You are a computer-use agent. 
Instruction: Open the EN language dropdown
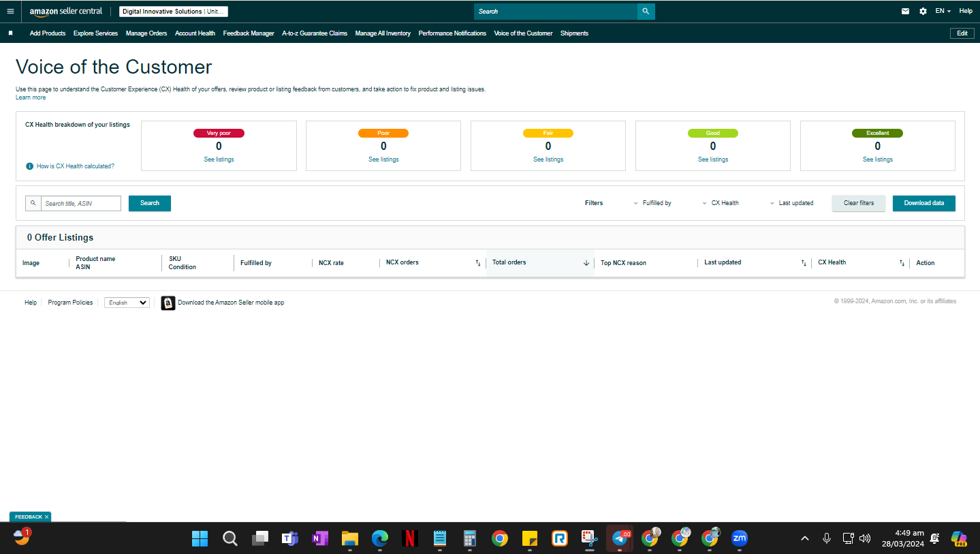[x=943, y=11]
